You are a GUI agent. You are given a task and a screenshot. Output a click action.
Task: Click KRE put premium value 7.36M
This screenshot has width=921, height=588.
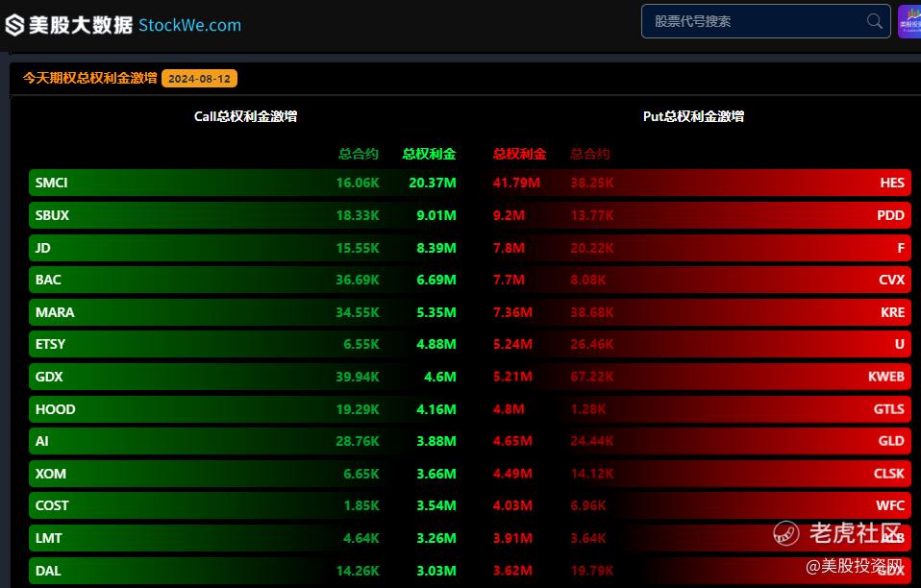(x=512, y=312)
